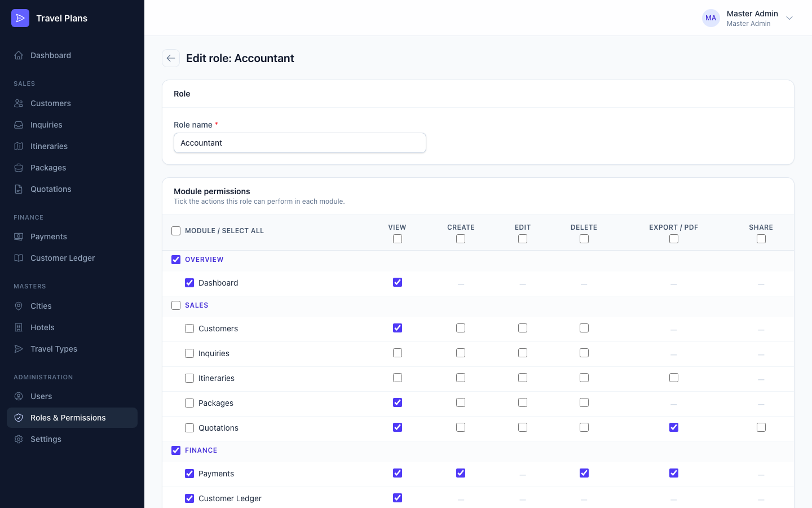Open the Users page from sidebar
812x508 pixels.
point(72,396)
